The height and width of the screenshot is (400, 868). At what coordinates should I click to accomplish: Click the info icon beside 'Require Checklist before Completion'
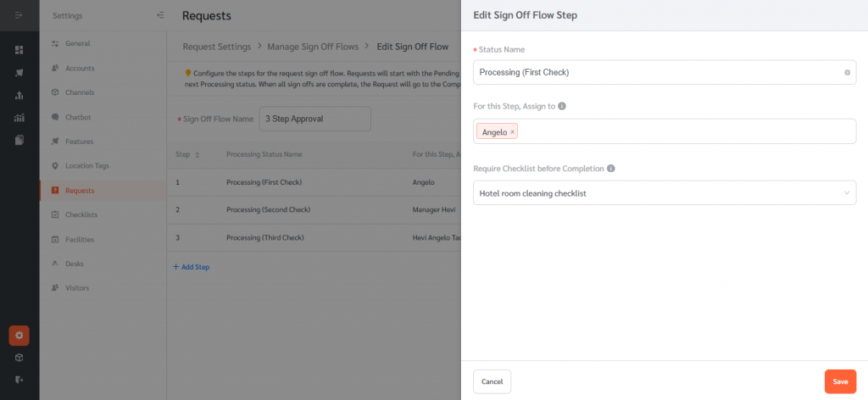click(x=610, y=168)
